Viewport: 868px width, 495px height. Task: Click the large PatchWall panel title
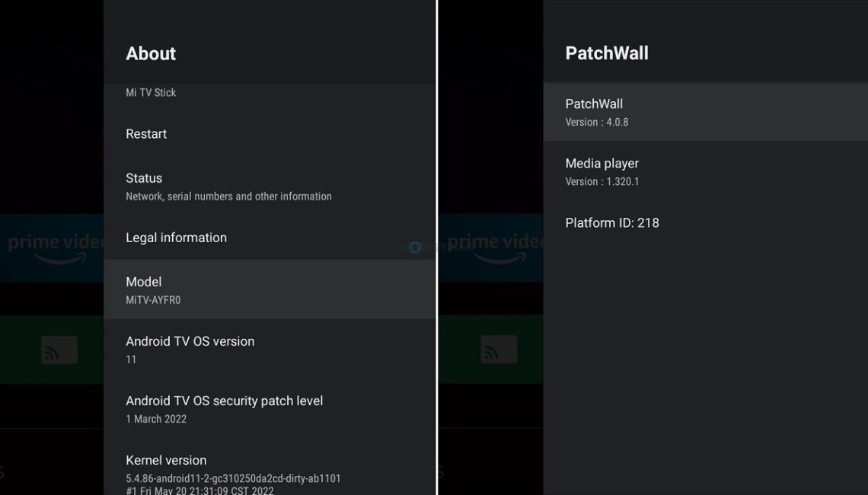click(x=607, y=53)
